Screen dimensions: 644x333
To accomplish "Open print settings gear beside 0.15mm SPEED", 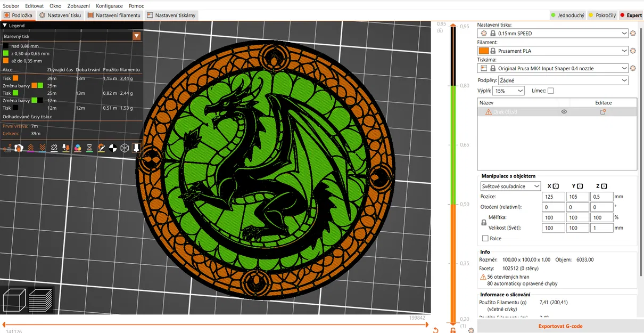I will [633, 33].
